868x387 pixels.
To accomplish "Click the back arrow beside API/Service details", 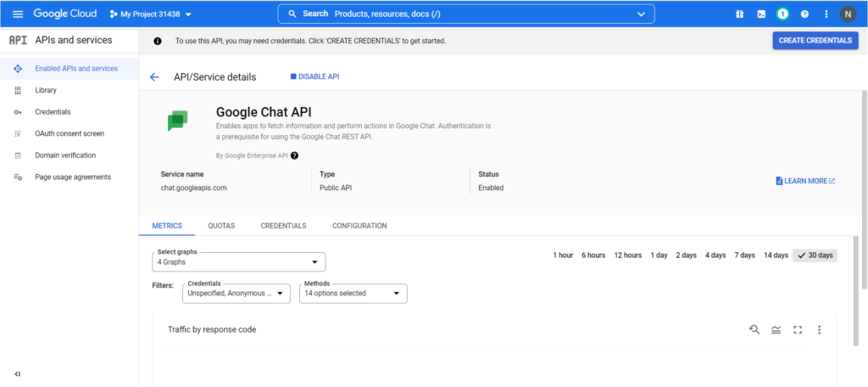I will (154, 77).
